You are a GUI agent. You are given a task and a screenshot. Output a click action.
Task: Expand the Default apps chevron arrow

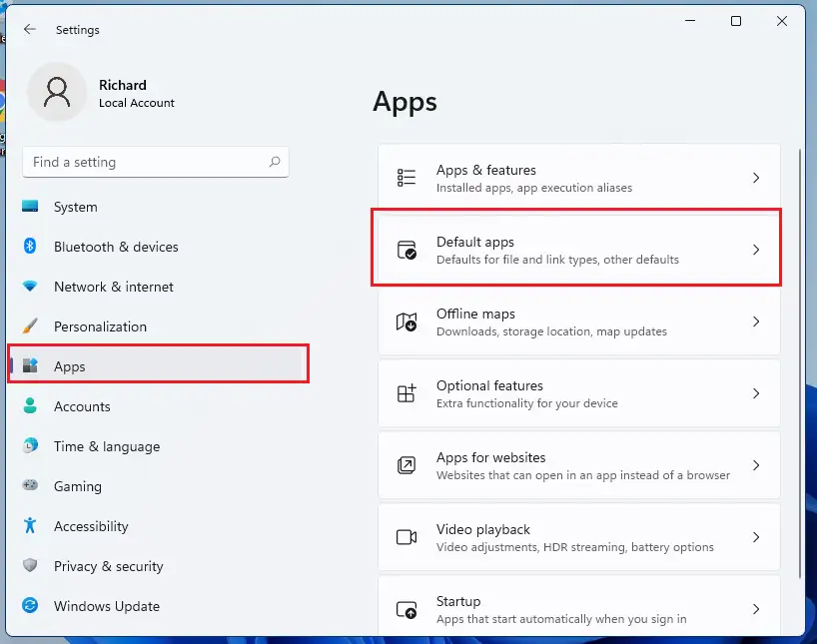coord(756,250)
